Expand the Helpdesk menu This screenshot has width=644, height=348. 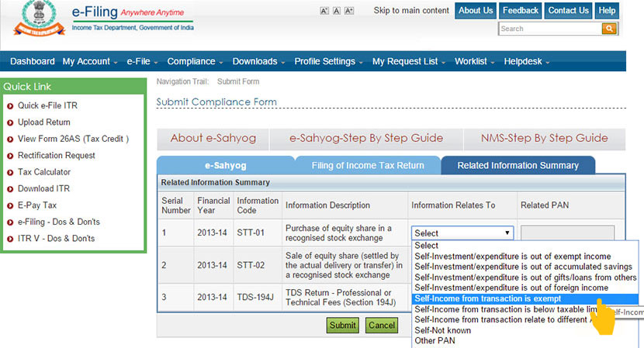pos(527,61)
